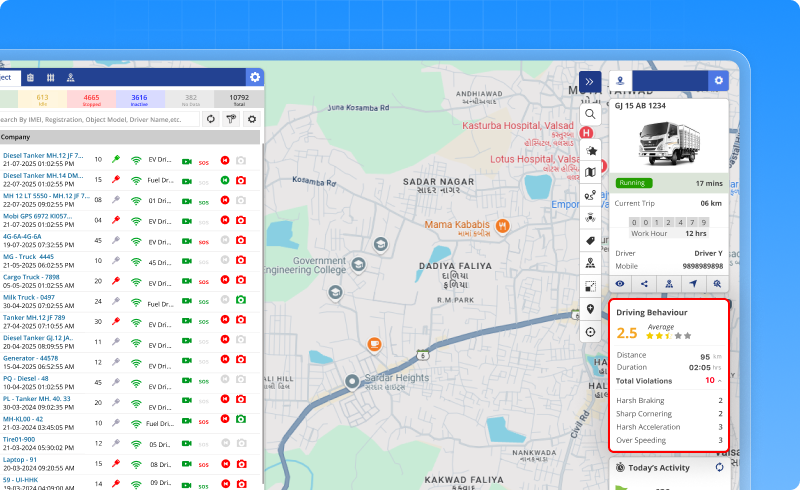Image resolution: width=800 pixels, height=490 pixels.
Task: Click the share icon on vehicle card
Action: coord(645,284)
